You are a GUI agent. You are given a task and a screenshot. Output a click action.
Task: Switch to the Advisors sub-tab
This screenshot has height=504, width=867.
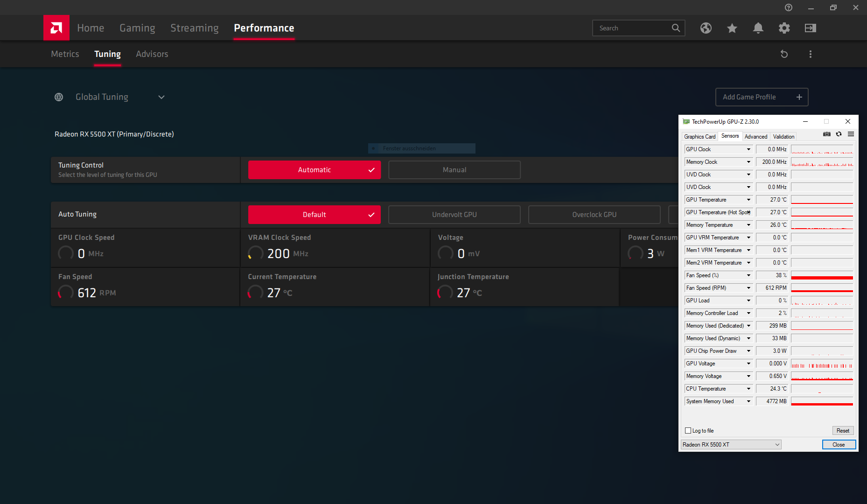[x=152, y=54]
